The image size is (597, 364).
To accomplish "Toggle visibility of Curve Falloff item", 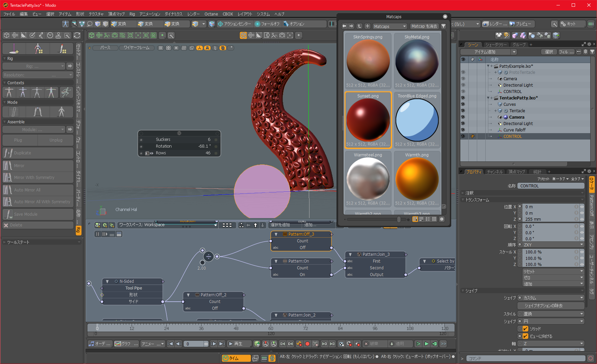I will click(x=463, y=130).
